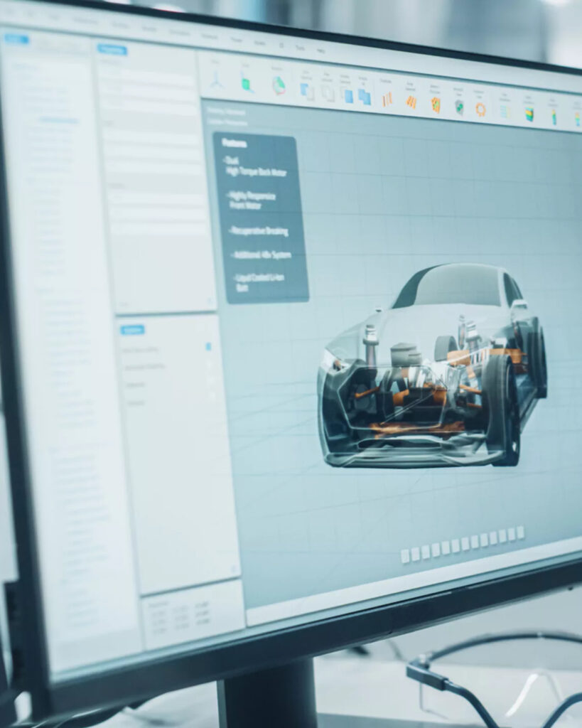Click the 'Features' heading in the overlay panel

235,143
